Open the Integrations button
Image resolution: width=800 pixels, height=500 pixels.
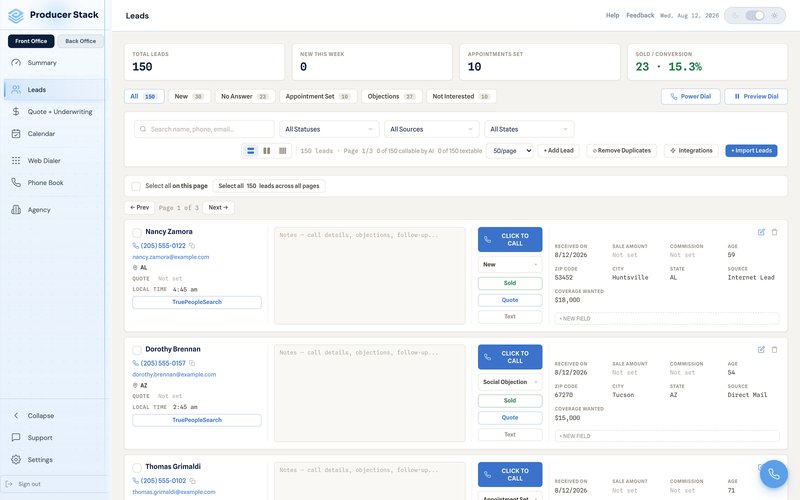pos(691,151)
